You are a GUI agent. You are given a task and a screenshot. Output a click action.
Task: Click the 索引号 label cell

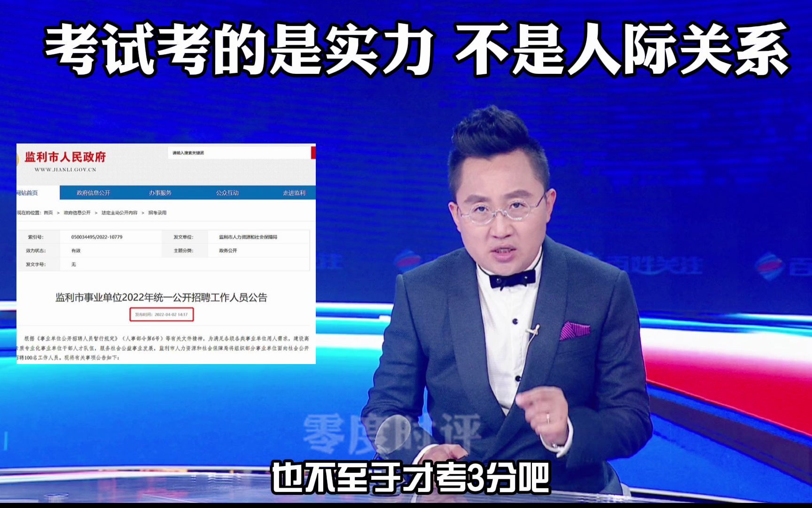click(x=36, y=237)
